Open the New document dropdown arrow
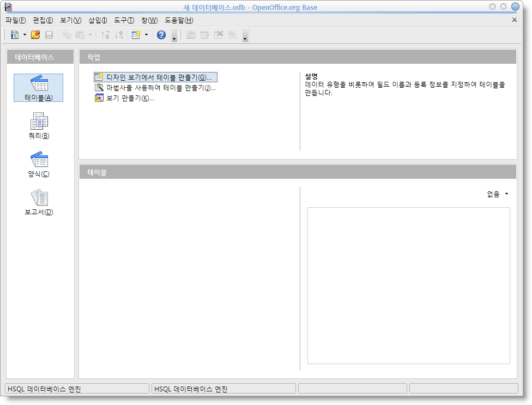This screenshot has height=405, width=532. point(25,34)
